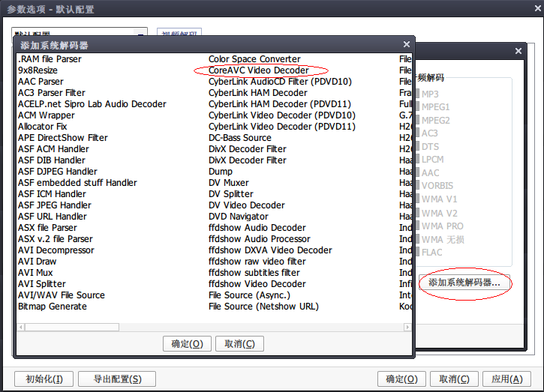
Task: Select ACELP.net Sipro Lab Audio Decoder
Action: [92, 104]
